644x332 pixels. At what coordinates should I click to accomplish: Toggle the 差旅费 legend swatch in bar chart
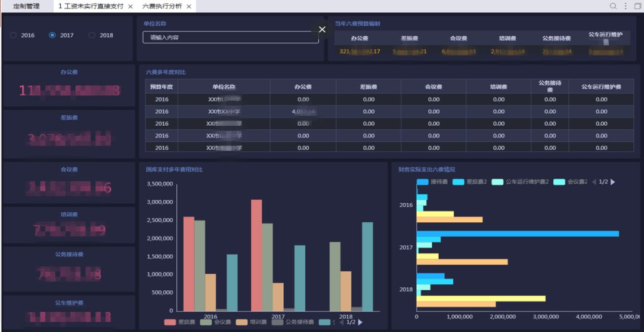[x=170, y=322]
